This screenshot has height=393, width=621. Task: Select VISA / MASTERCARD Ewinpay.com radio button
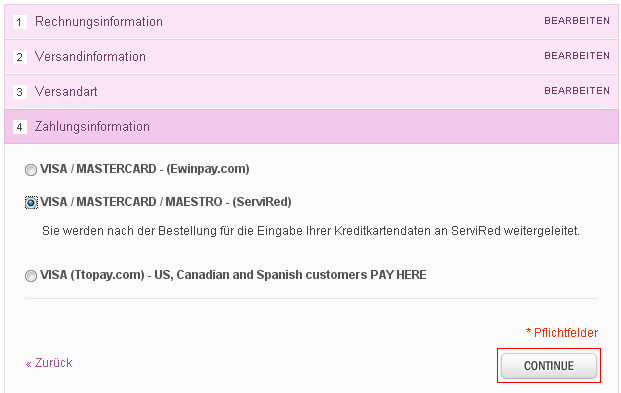(x=31, y=170)
